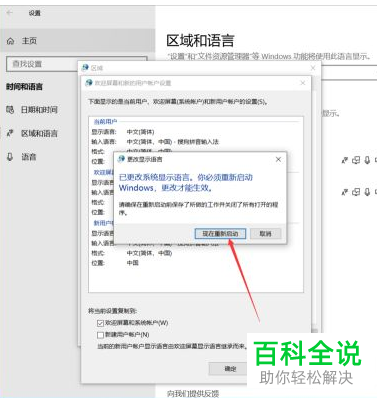
Task: Click globe icon in 欢迎屏幕 settings title
Action: click(x=89, y=83)
